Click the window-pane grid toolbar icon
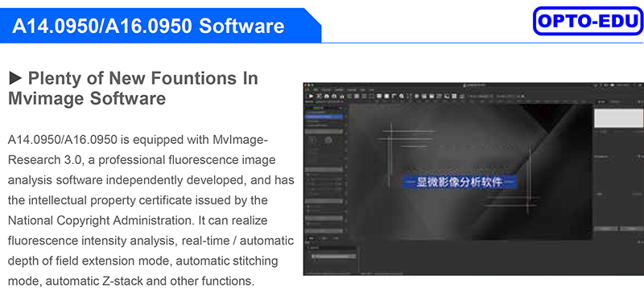The image size is (644, 300). [379, 96]
